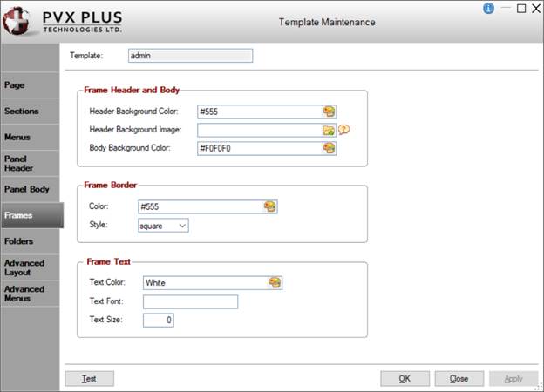Click the blue info icon in title bar

[488, 9]
